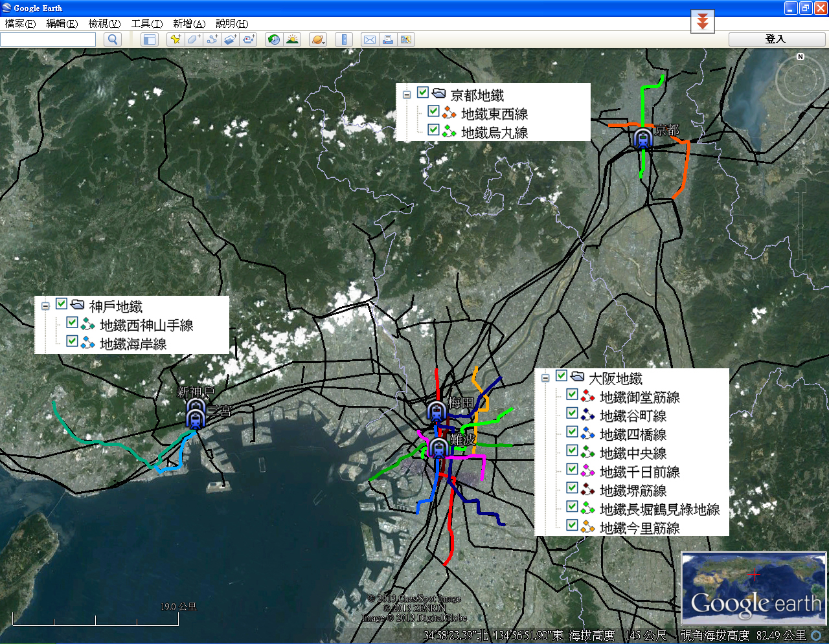
Task: Toggle the sunlight icon in toolbar
Action: (293, 39)
